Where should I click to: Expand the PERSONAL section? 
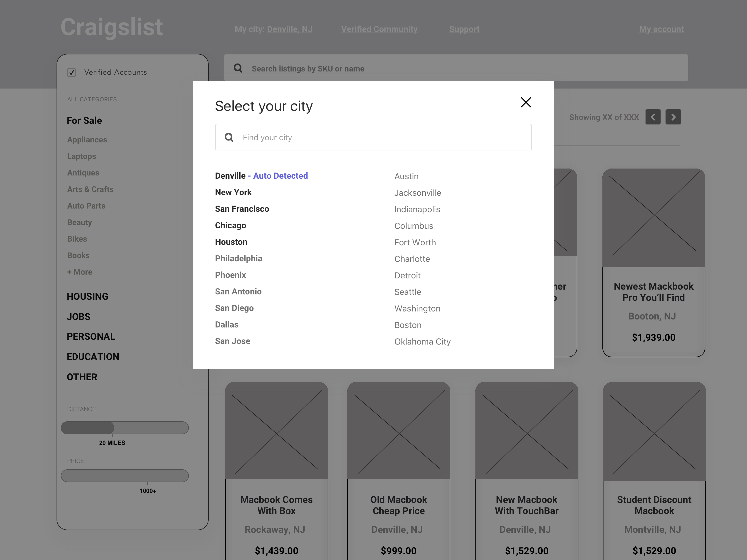(91, 337)
